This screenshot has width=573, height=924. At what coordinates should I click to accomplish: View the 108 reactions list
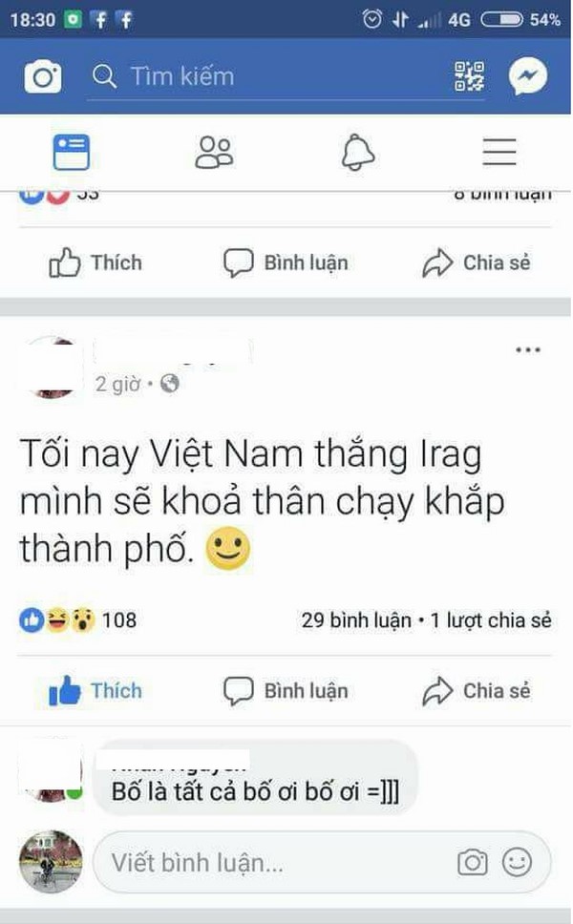click(77, 619)
